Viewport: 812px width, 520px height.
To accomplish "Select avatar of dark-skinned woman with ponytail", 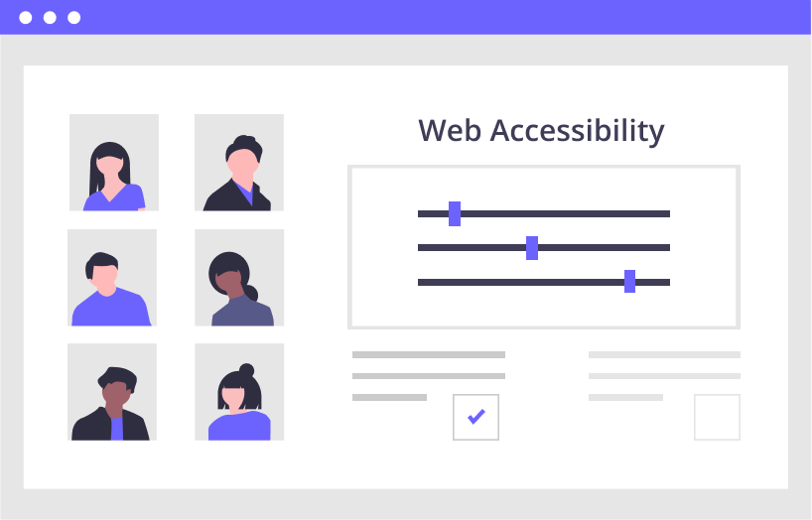I will pos(239,278).
